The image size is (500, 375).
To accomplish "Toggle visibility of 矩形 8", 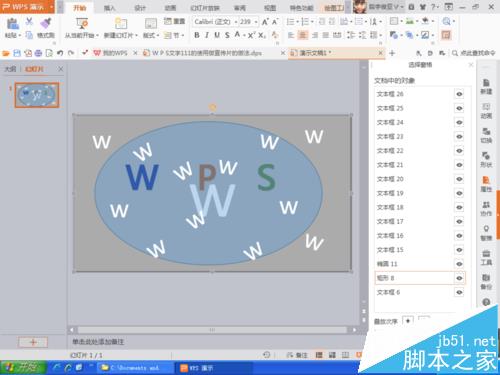I will tap(459, 278).
